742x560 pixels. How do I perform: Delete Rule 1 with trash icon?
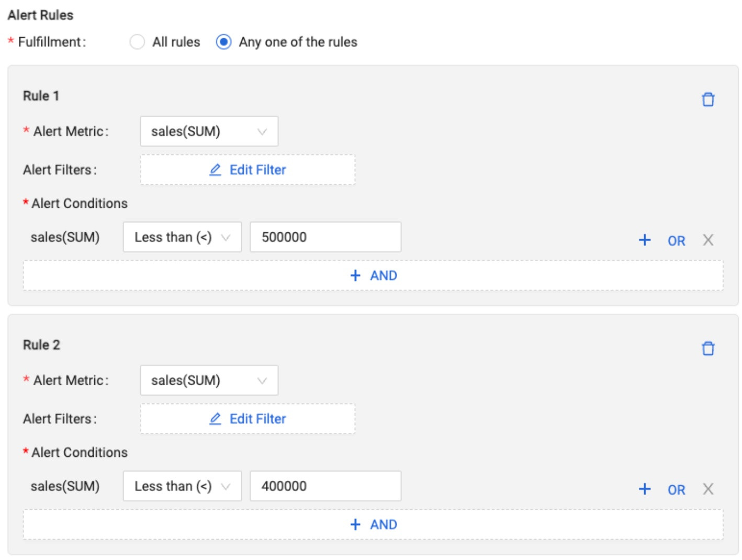707,99
